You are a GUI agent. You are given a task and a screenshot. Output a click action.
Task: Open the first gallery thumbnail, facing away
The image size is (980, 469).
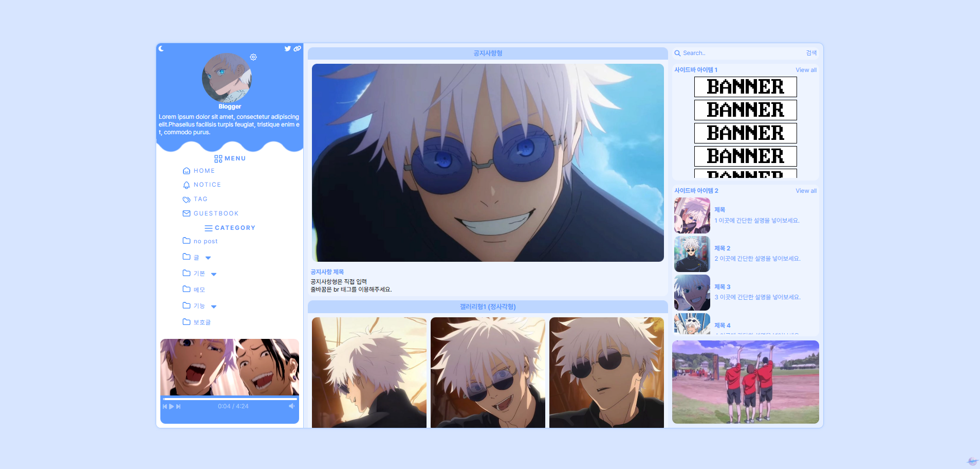point(369,372)
